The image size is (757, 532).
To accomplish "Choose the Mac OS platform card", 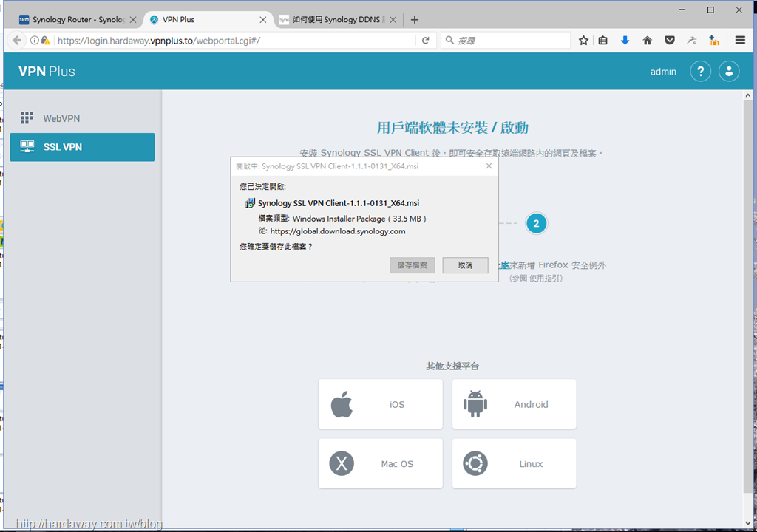I will 381,463.
